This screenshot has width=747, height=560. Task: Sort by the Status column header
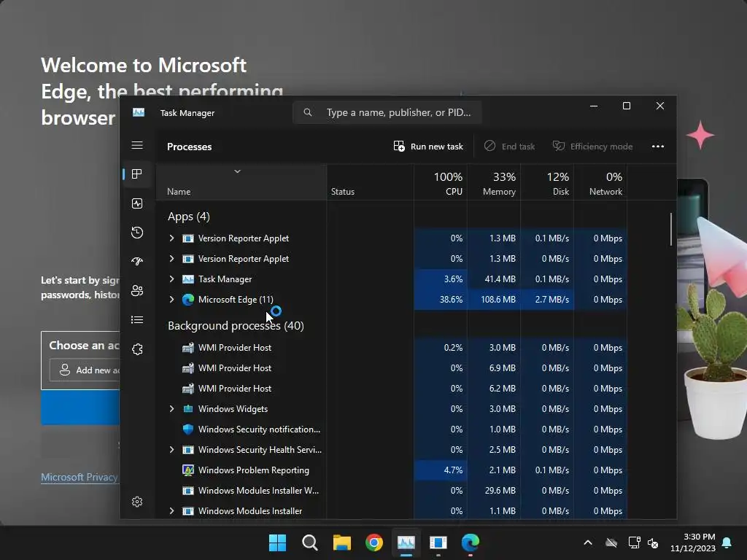[x=370, y=183]
